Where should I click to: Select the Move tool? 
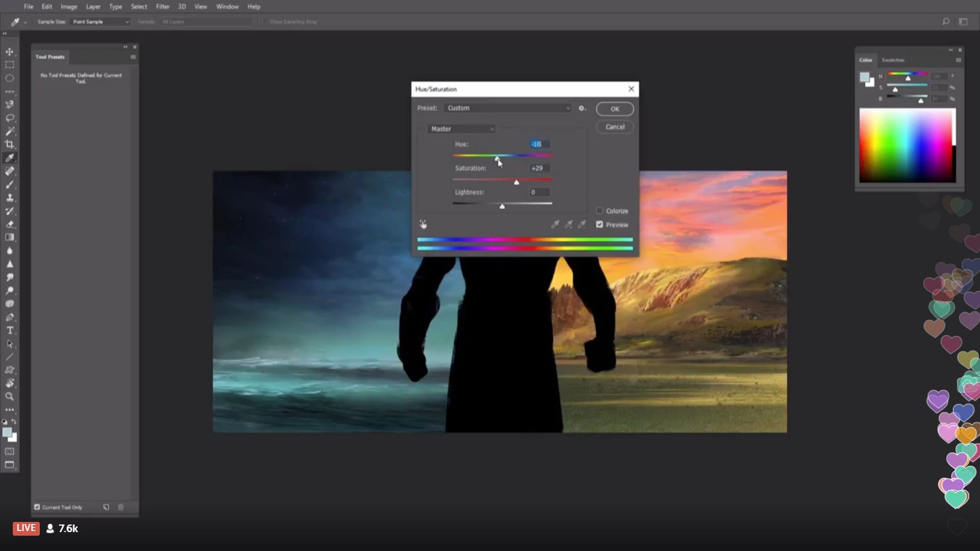point(9,52)
